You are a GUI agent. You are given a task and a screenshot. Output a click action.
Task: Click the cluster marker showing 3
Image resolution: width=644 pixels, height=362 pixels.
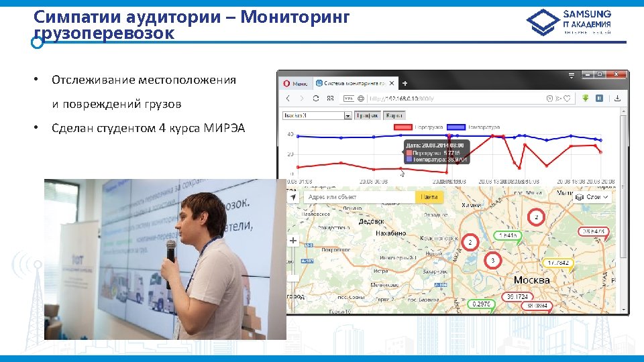tap(493, 260)
